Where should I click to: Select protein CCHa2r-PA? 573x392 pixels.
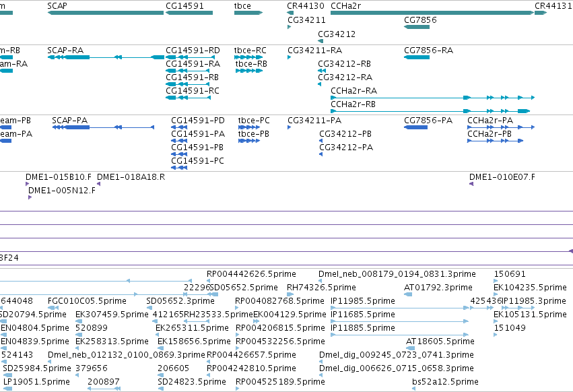click(490, 121)
